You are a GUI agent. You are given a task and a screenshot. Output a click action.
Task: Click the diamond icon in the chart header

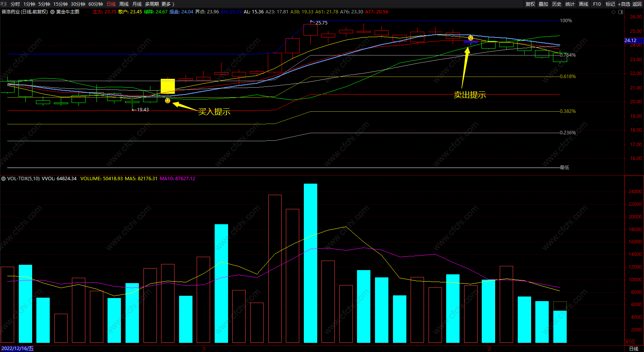[x=614, y=12]
